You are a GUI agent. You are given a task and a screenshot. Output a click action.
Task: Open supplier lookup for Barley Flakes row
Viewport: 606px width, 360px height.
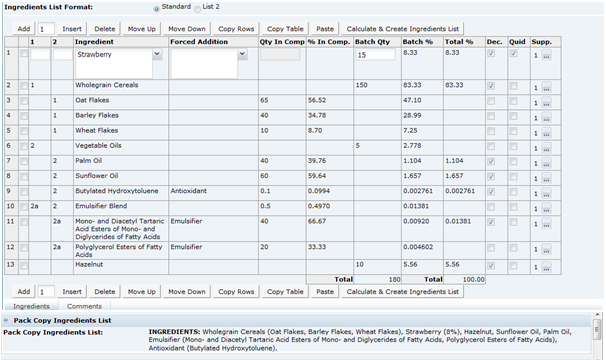point(546,118)
